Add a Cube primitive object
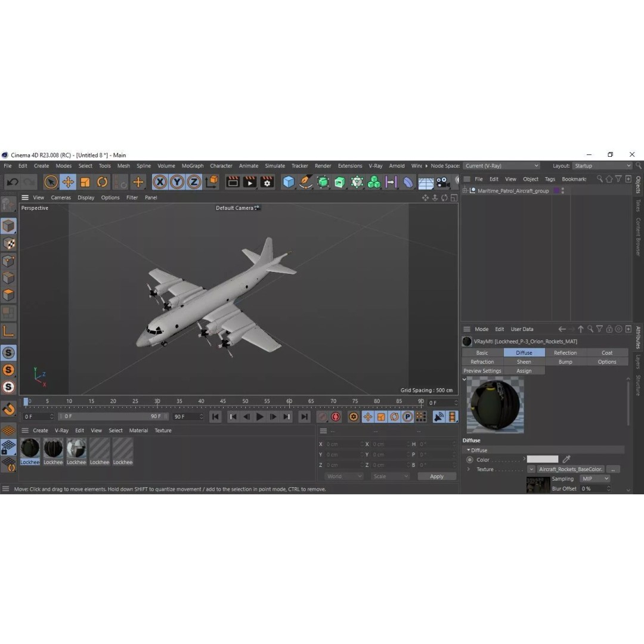644x644 pixels. [x=289, y=181]
